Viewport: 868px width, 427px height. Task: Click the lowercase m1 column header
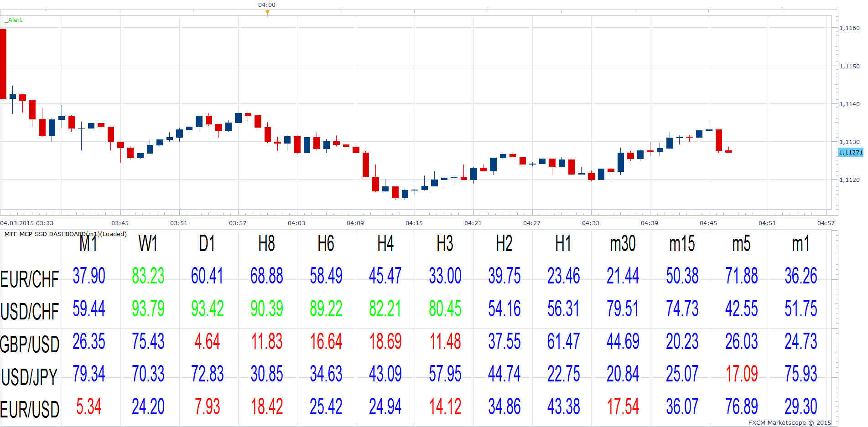(800, 243)
